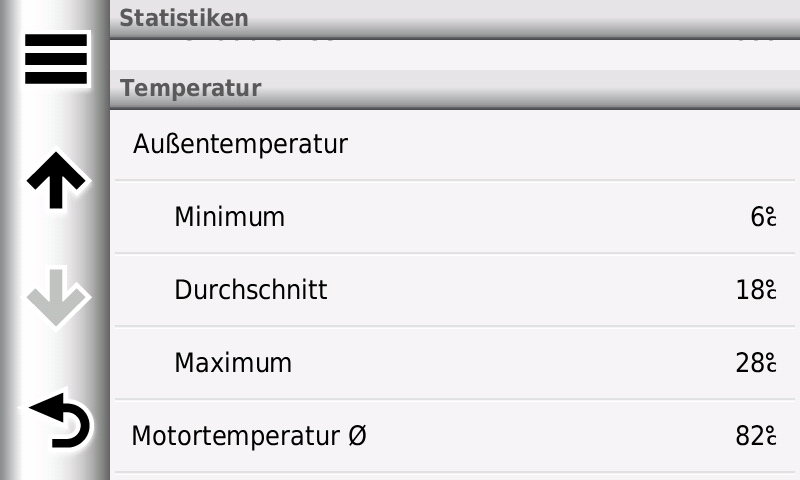Tap the greyed-out down arrow
The width and height of the screenshot is (800, 480).
click(56, 298)
